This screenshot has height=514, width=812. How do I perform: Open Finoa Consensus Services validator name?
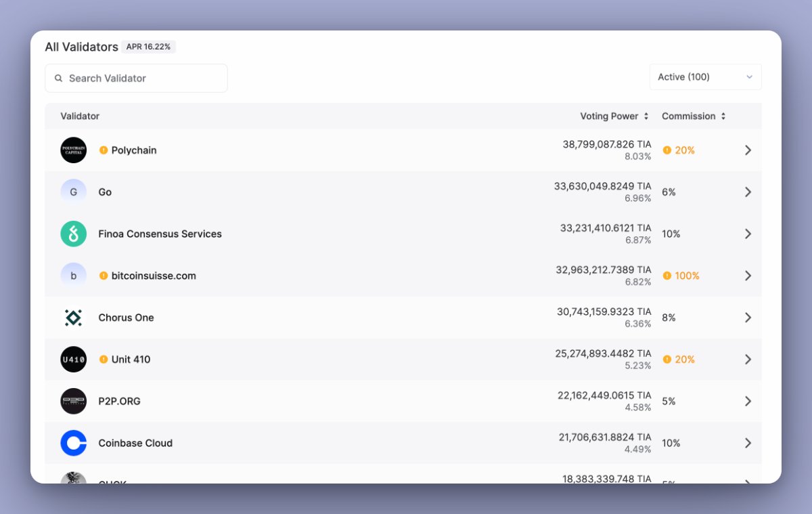160,234
